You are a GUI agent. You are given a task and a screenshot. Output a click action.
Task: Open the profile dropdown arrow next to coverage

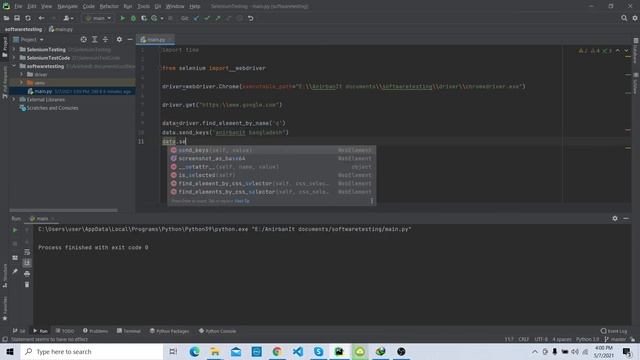[x=162, y=18]
